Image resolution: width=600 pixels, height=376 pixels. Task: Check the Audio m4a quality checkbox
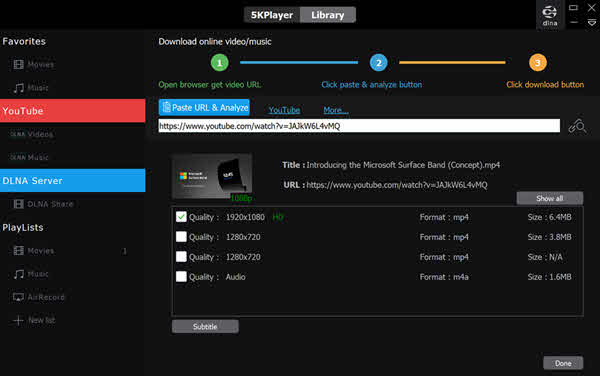pos(181,277)
